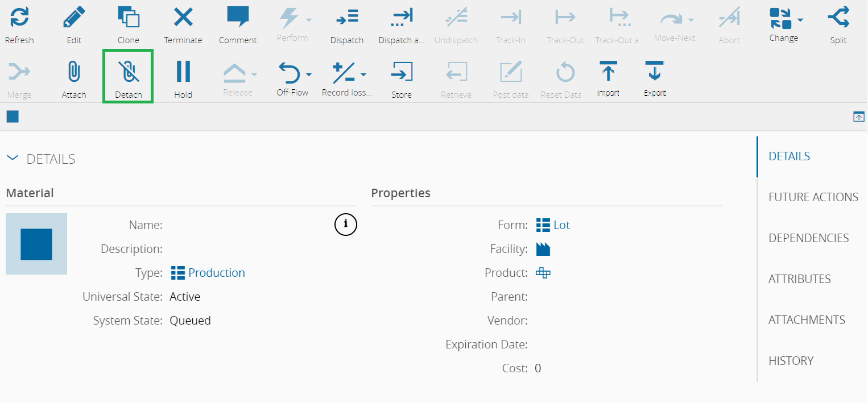The image size is (868, 403).
Task: Expand the Off-Flow dropdown
Action: [309, 74]
